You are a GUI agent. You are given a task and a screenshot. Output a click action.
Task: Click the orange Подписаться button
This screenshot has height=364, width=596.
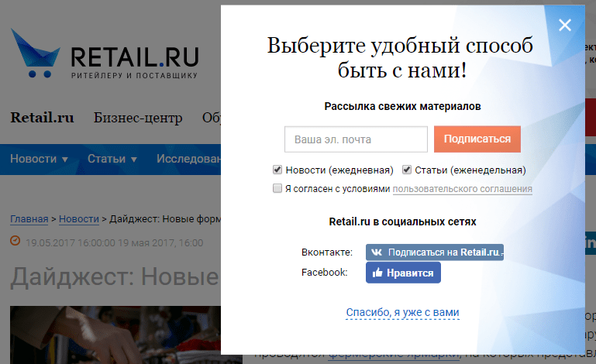click(x=477, y=139)
